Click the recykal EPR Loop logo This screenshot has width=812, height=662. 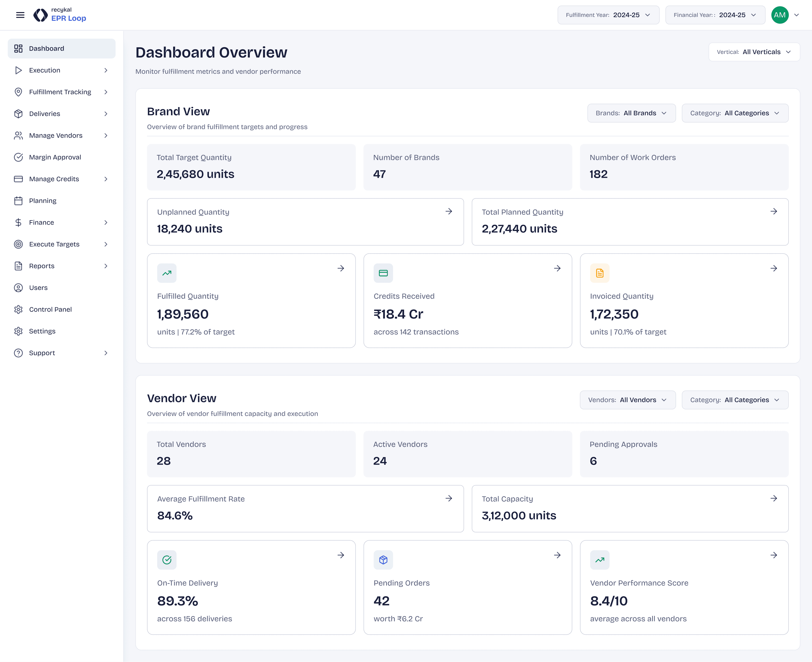[x=60, y=15]
